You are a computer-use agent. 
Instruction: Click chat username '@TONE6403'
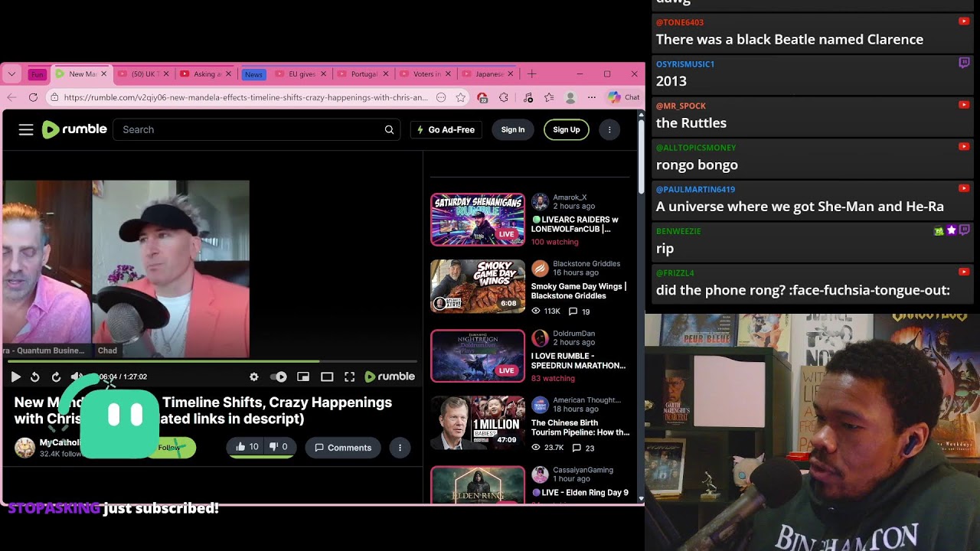(680, 22)
